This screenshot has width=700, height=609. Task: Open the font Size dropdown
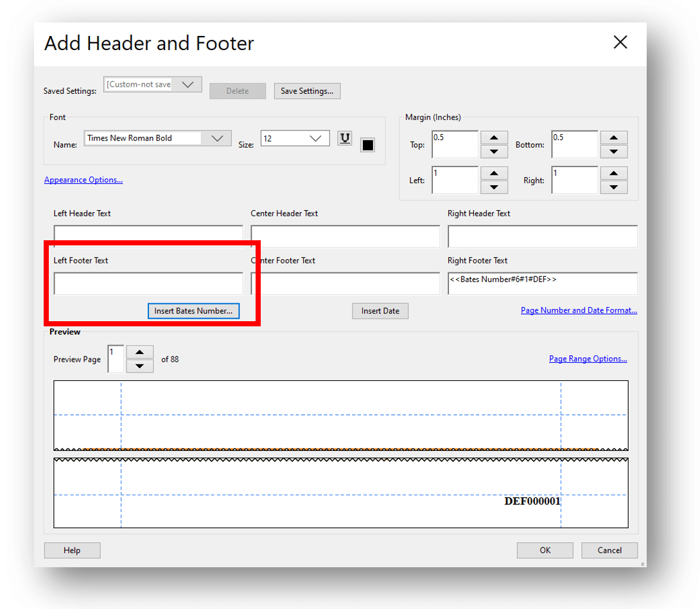coord(315,138)
